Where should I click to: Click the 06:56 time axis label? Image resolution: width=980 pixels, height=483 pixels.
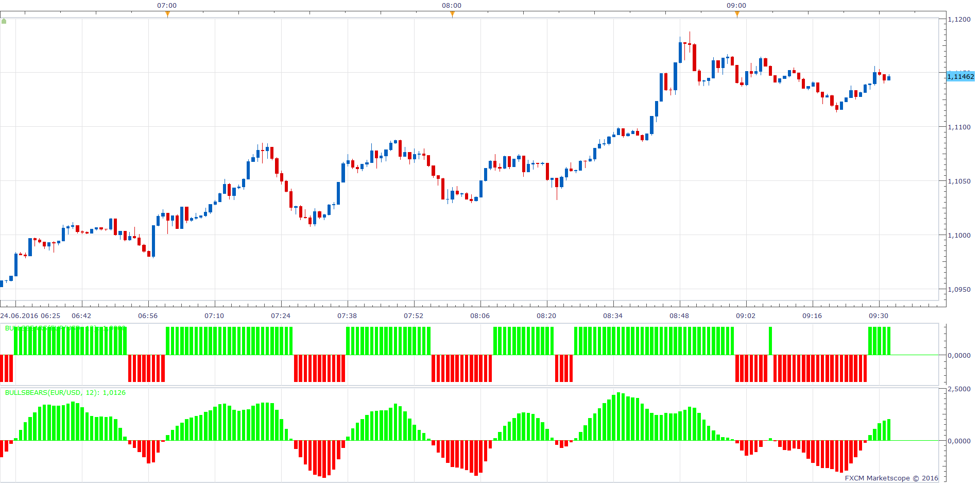click(x=148, y=315)
